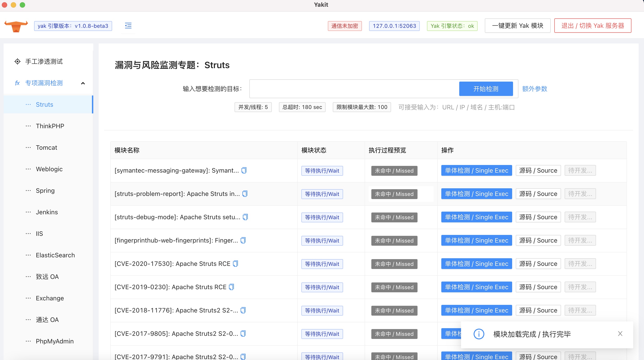Copy struts-problem-report module name icon

pos(245,194)
